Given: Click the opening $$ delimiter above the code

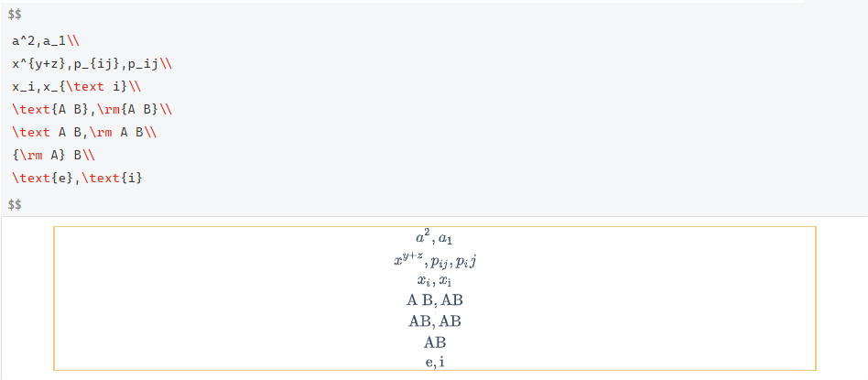Looking at the screenshot, I should tap(15, 16).
